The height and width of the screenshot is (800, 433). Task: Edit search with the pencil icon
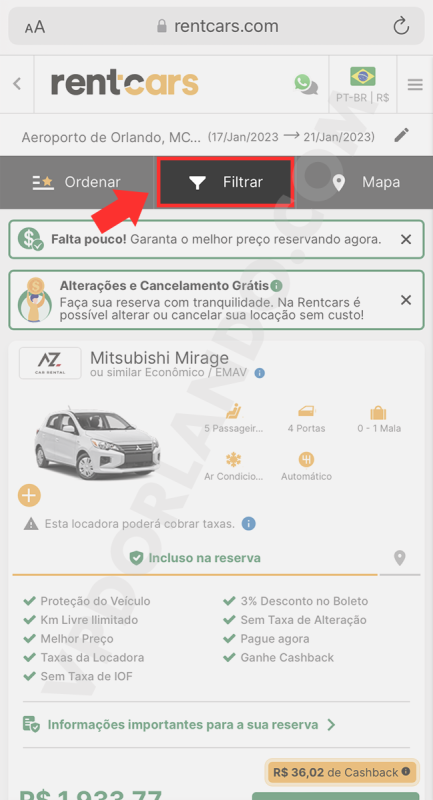click(x=402, y=136)
